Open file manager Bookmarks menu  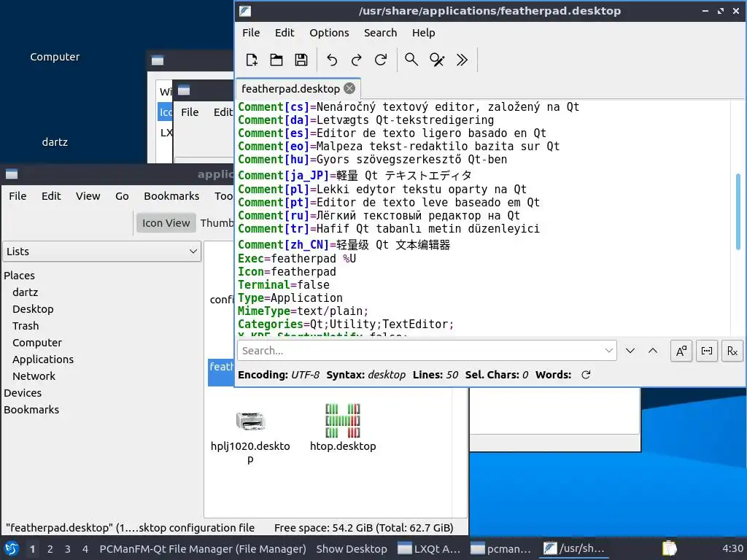pos(171,196)
